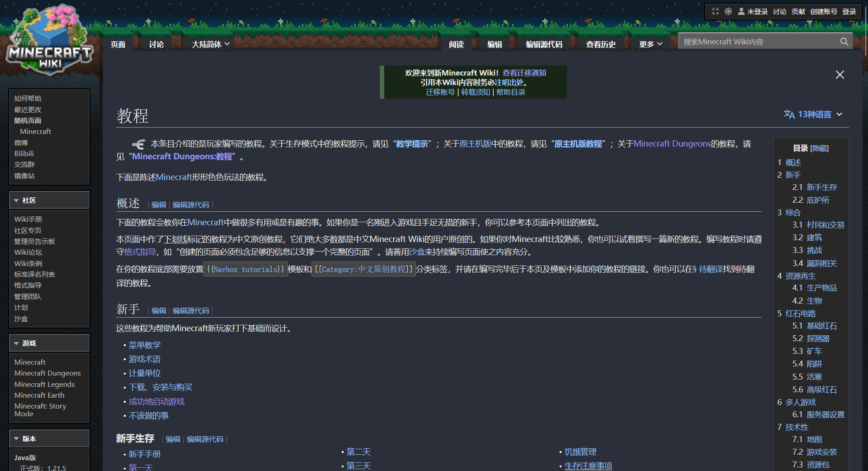Open the 更多 actions dropdown
The width and height of the screenshot is (868, 471).
(651, 44)
